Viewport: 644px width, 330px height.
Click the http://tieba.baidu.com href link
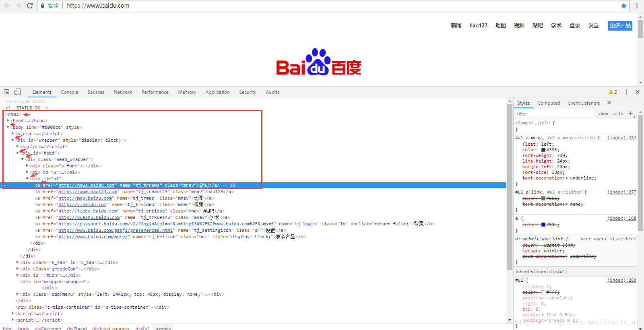pyautogui.click(x=88, y=211)
